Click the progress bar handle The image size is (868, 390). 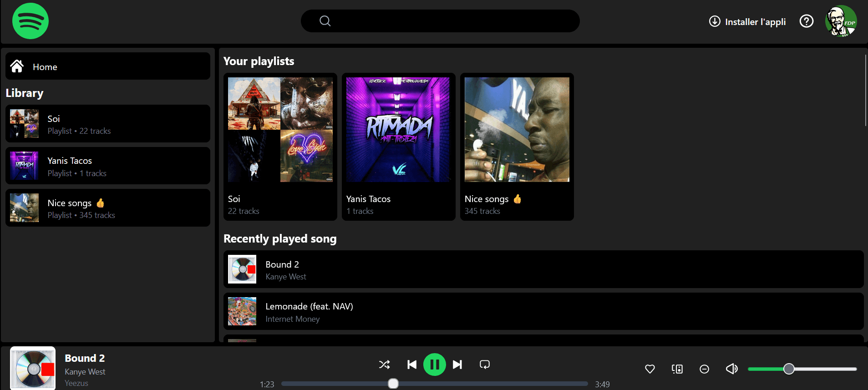click(393, 384)
